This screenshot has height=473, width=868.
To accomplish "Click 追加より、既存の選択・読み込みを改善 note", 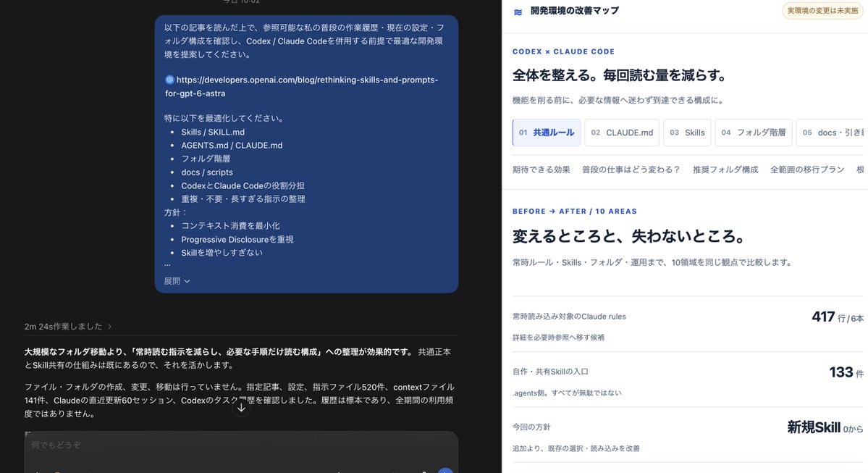I will 576,448.
